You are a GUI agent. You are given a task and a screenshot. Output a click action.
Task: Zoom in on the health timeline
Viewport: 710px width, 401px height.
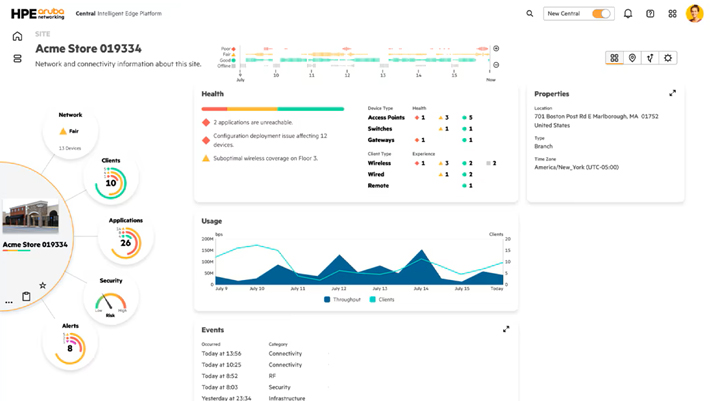496,48
